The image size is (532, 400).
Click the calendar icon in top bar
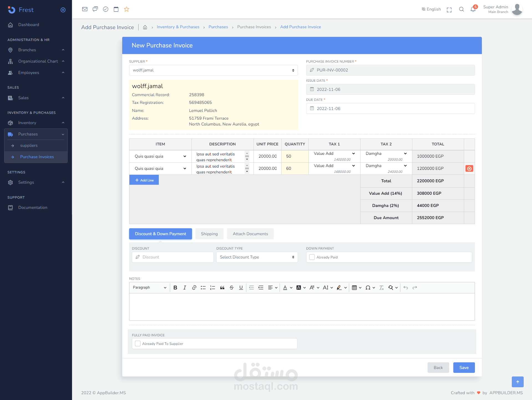pos(116,9)
